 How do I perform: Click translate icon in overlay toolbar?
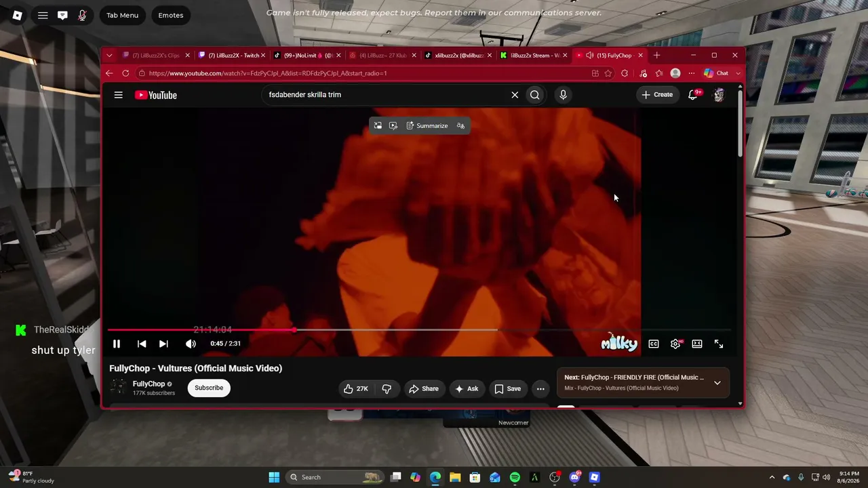[x=460, y=125]
